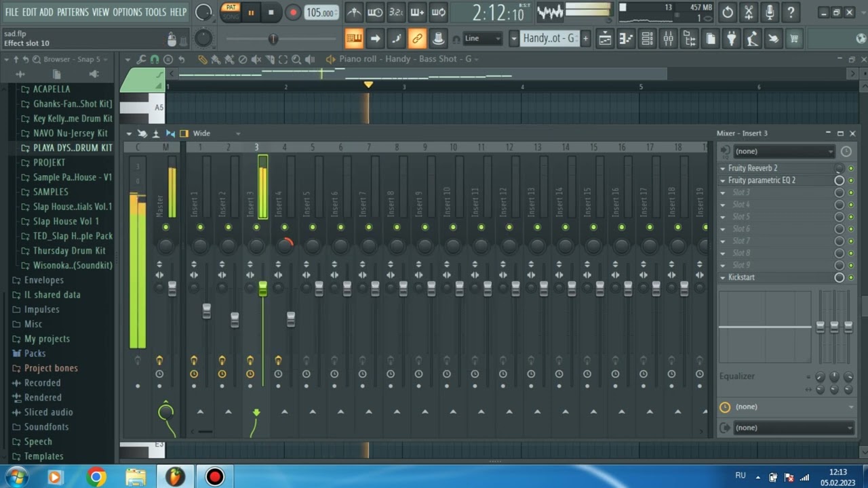Click the pause button in transport
Image resolution: width=868 pixels, height=488 pixels.
point(251,12)
